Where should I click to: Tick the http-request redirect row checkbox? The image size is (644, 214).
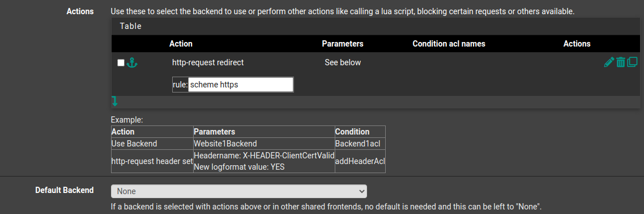pos(121,63)
